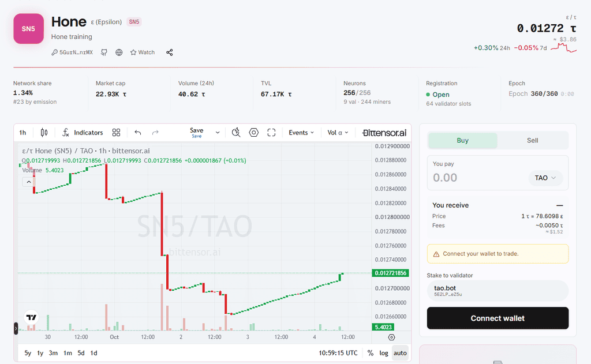Open the Events dropdown
The image size is (591, 364).
click(301, 133)
